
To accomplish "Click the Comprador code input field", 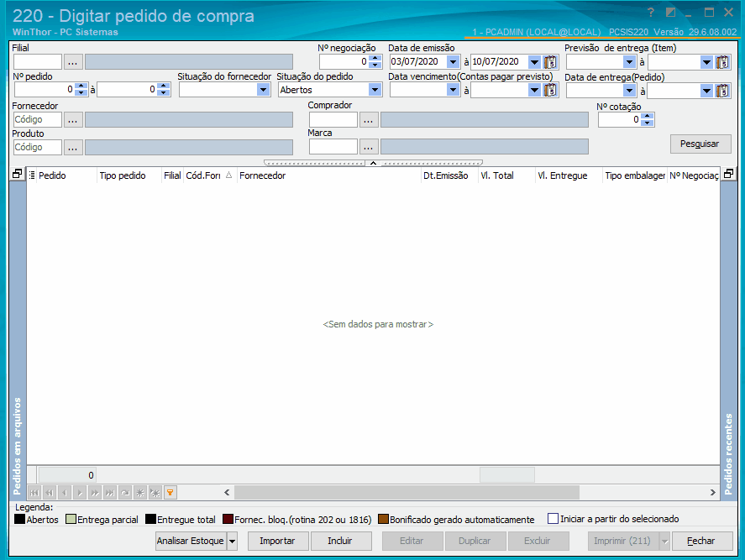I will tap(333, 120).
